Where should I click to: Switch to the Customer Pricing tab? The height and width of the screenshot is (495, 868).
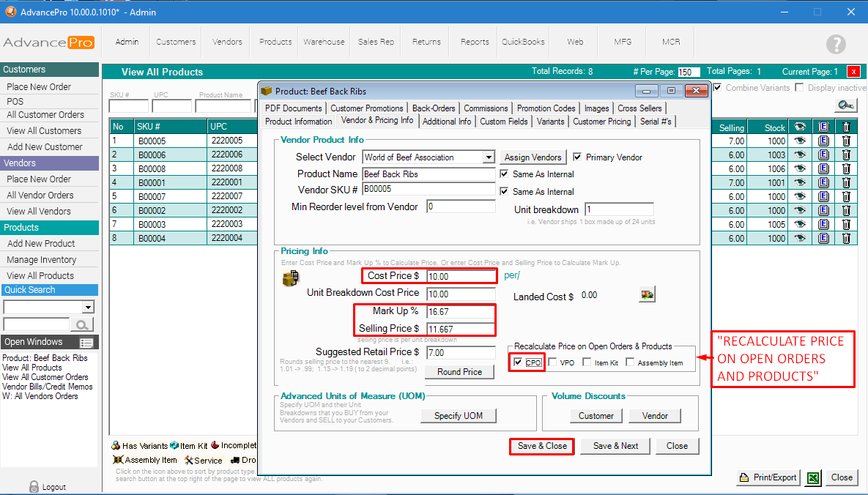point(601,122)
